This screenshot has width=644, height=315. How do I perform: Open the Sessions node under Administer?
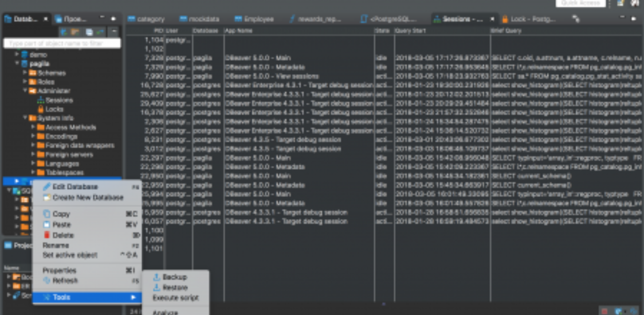coord(58,100)
